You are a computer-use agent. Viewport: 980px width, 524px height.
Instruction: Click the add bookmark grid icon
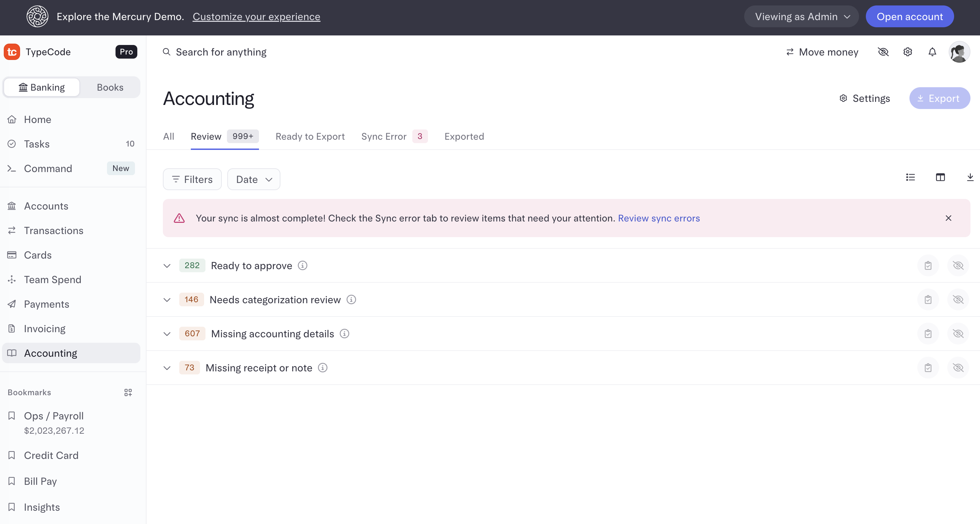(128, 392)
